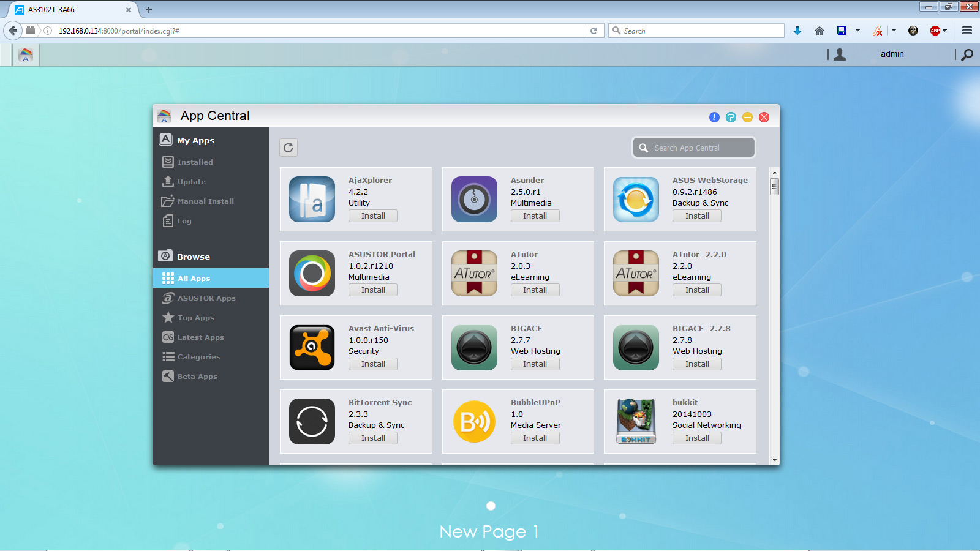The image size is (980, 551).
Task: Install BIGACE_2.7.8
Action: (x=697, y=364)
